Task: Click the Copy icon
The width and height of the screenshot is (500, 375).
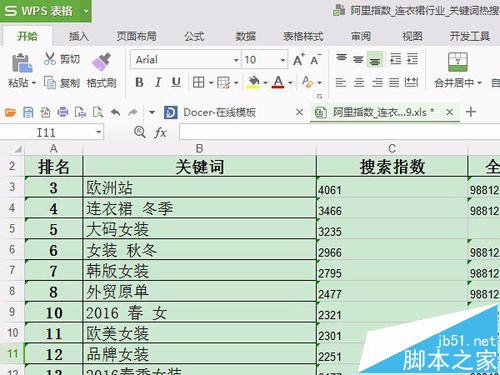Action: [x=50, y=82]
